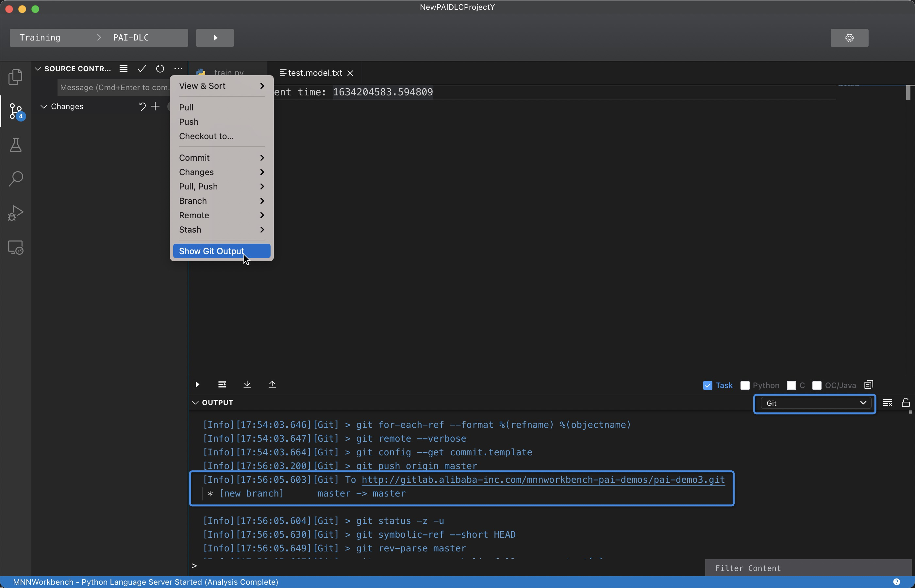Click the 'git symbolic-ref --short HEAD' line
The image size is (915, 588).
click(x=359, y=535)
